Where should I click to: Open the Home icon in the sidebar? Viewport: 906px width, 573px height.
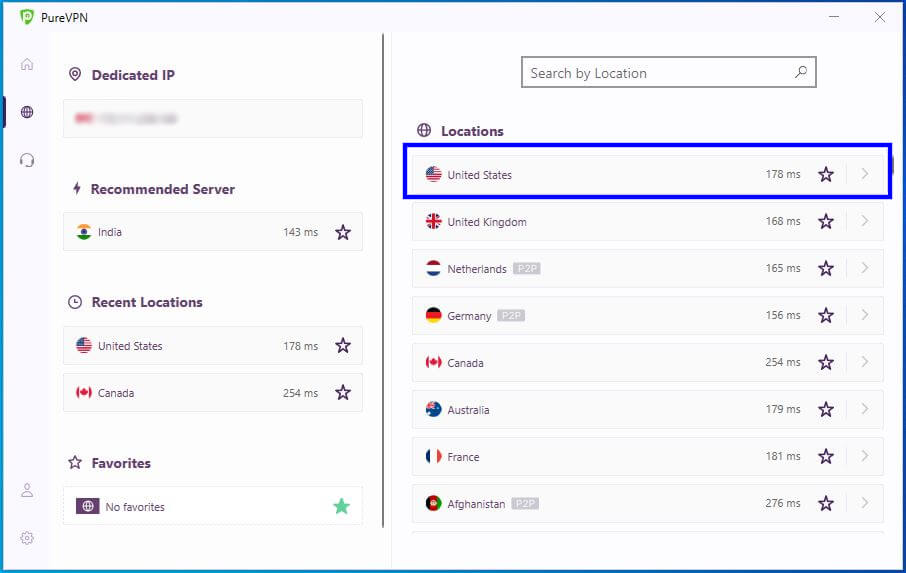click(x=27, y=64)
